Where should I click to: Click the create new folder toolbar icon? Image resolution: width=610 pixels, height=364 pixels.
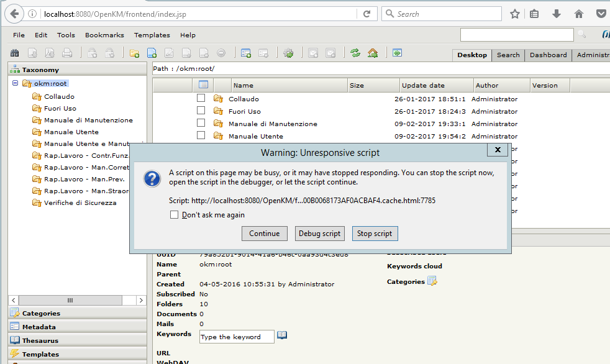134,53
